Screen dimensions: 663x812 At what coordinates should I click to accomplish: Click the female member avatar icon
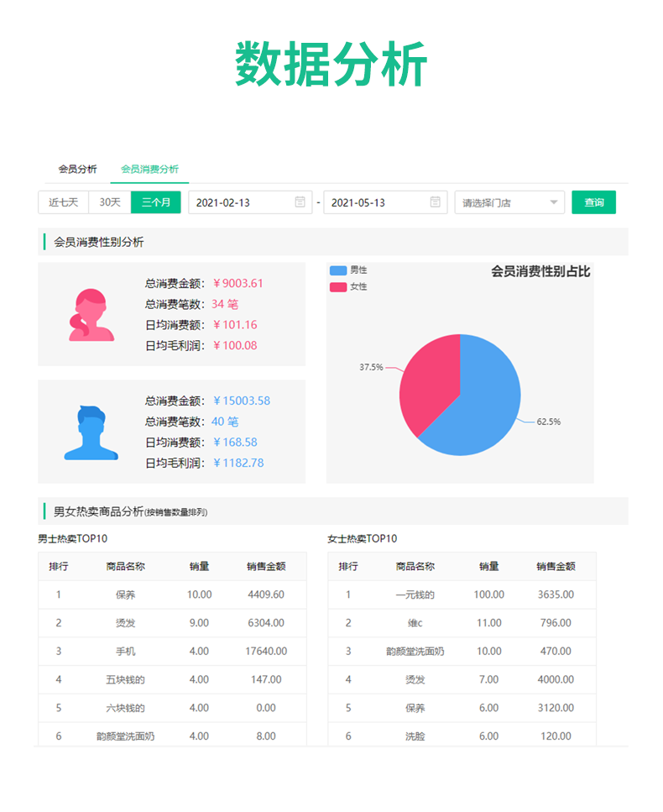point(91,315)
